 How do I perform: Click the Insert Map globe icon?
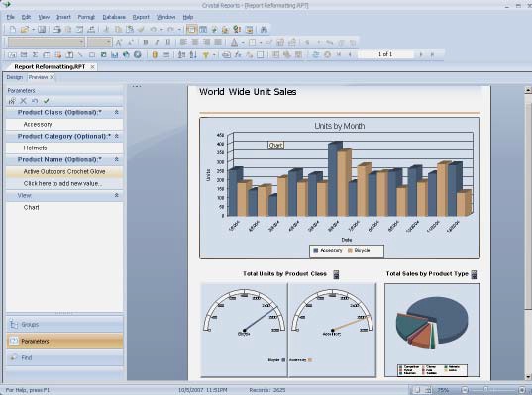(x=126, y=54)
